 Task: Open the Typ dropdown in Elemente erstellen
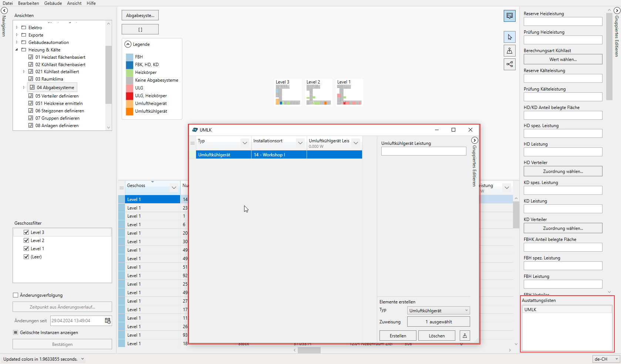click(x=438, y=310)
